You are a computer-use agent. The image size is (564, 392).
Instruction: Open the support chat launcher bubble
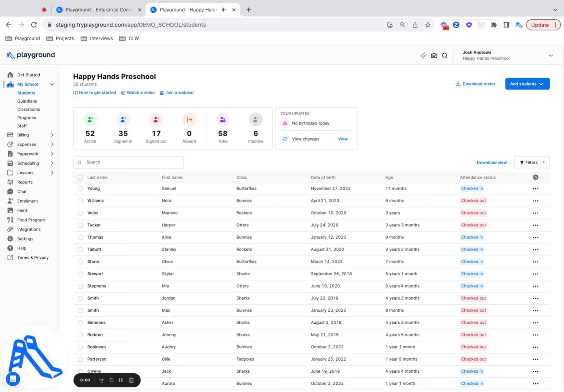click(13, 379)
